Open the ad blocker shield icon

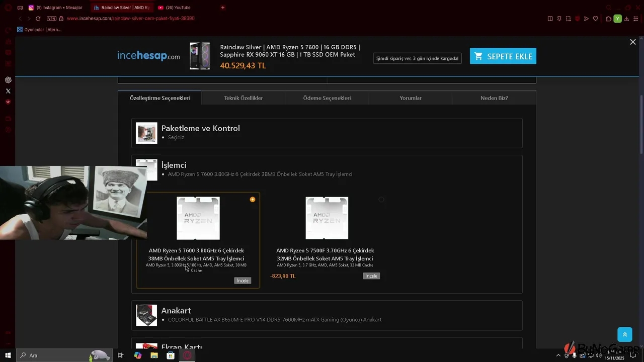click(577, 19)
